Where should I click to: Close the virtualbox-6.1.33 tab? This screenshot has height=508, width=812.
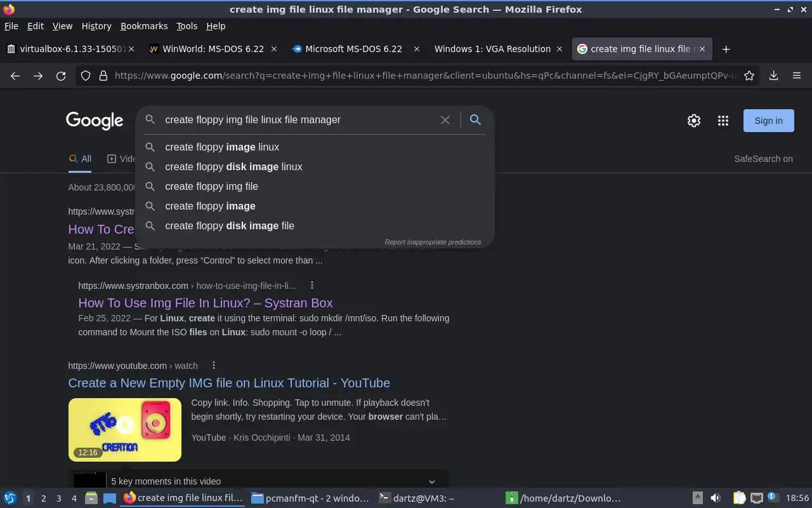pyautogui.click(x=131, y=49)
